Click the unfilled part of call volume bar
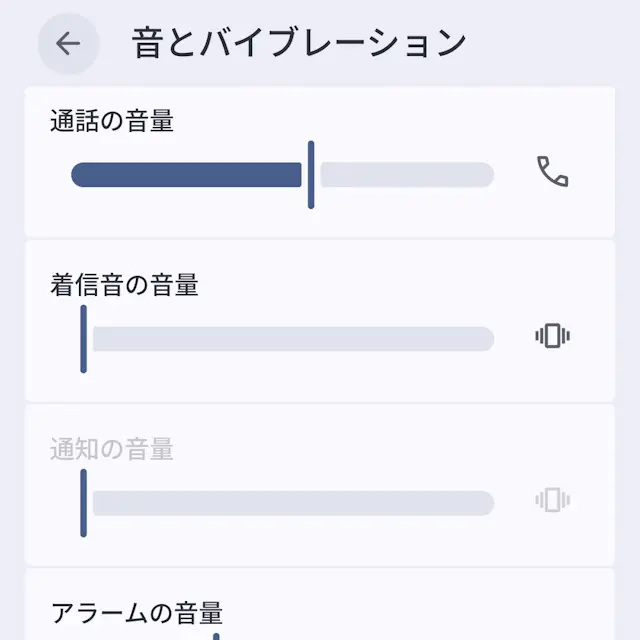This screenshot has height=640, width=640. (406, 175)
